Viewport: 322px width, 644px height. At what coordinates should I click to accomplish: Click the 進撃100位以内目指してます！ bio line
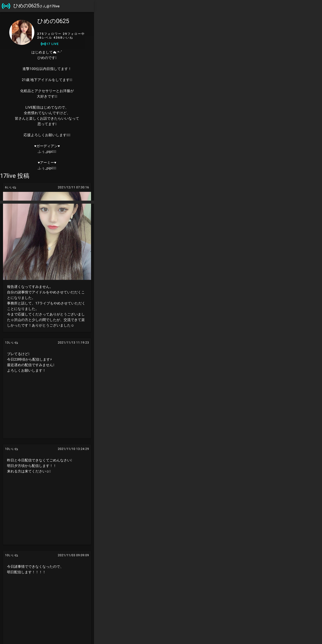(47, 69)
